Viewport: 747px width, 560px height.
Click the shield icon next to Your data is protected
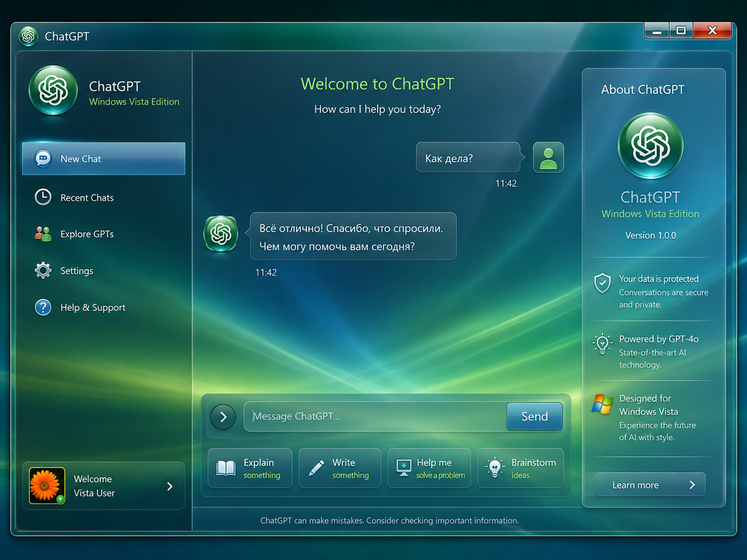coord(602,284)
